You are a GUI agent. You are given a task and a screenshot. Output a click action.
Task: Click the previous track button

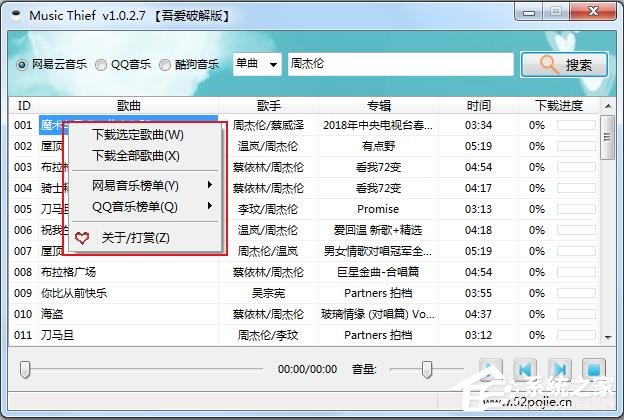pos(525,369)
